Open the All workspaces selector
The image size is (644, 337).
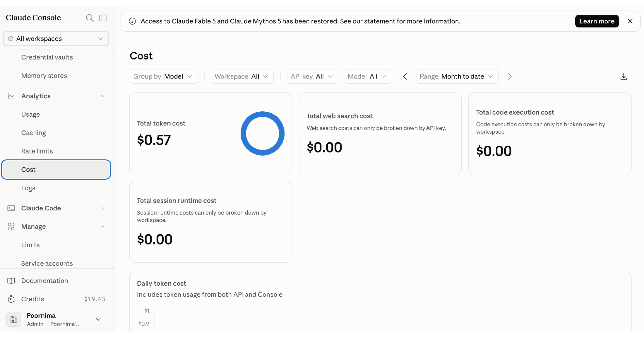[56, 39]
